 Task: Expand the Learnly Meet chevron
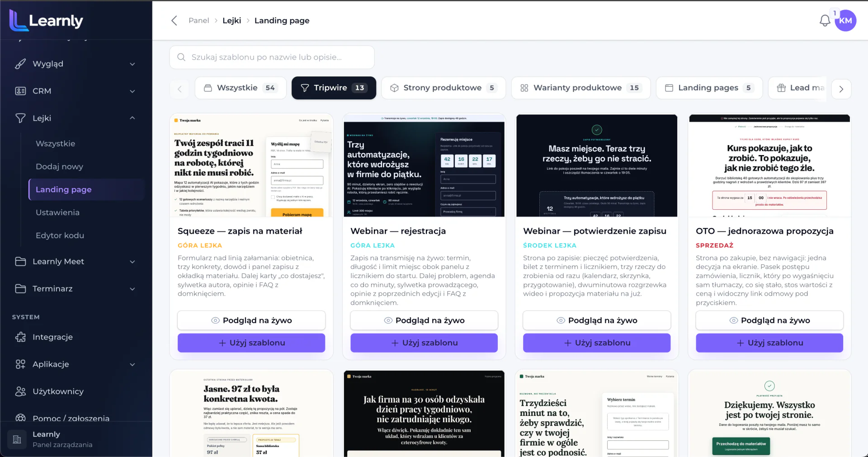click(x=132, y=261)
